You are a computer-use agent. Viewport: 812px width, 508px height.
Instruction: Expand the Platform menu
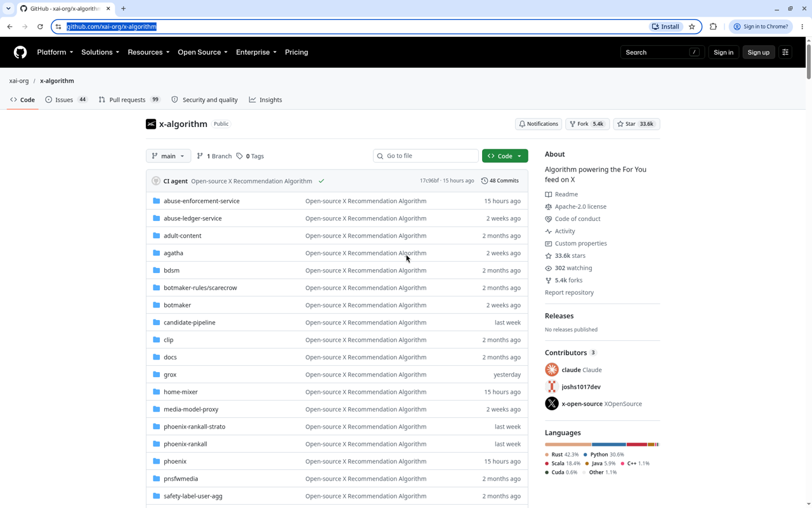55,52
